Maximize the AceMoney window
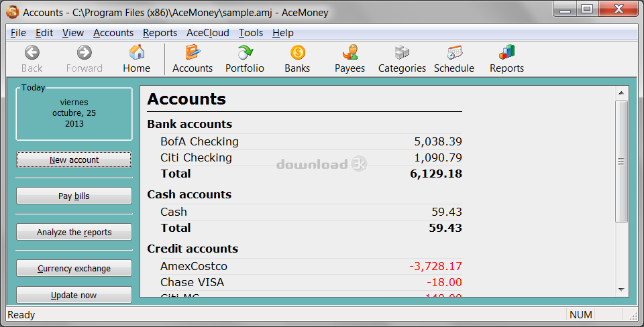Viewport: 644px width, 327px height. (588, 9)
